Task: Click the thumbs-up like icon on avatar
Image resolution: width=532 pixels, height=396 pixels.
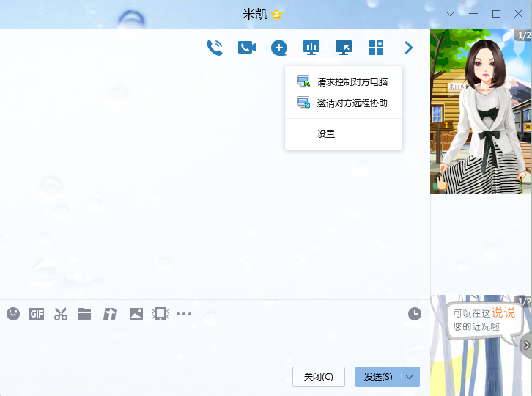Action: [442, 183]
